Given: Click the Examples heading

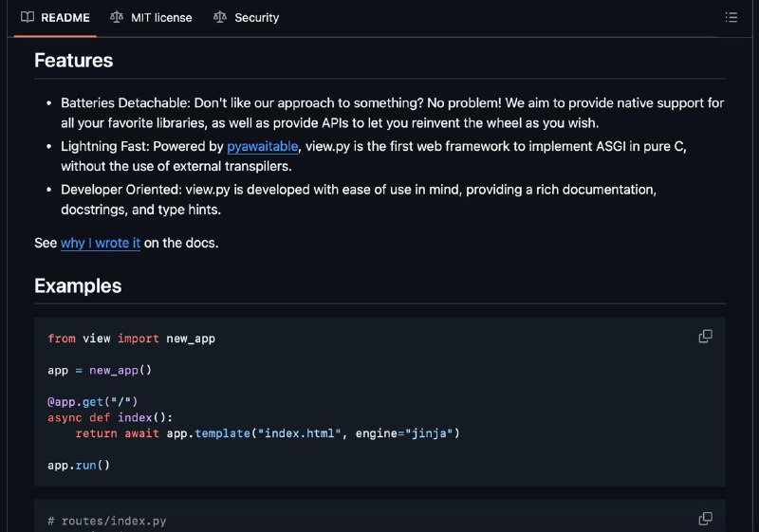Looking at the screenshot, I should coord(78,285).
